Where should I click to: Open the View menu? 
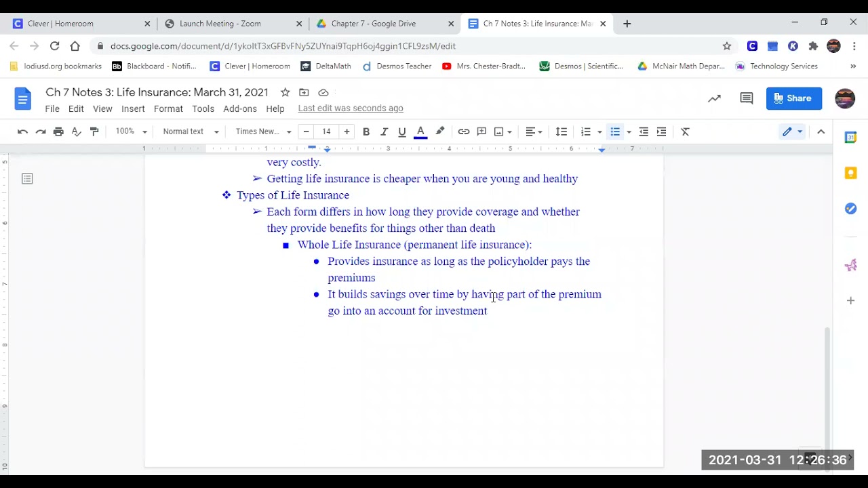click(102, 108)
